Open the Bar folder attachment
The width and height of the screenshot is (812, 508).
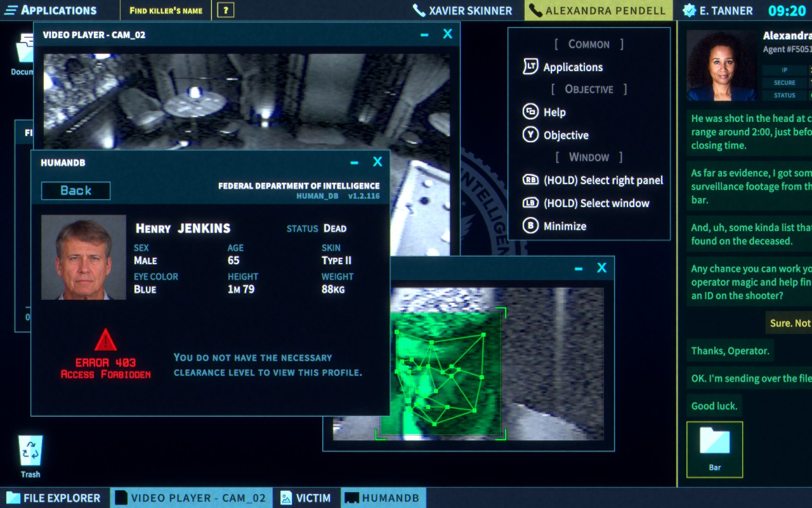click(714, 449)
